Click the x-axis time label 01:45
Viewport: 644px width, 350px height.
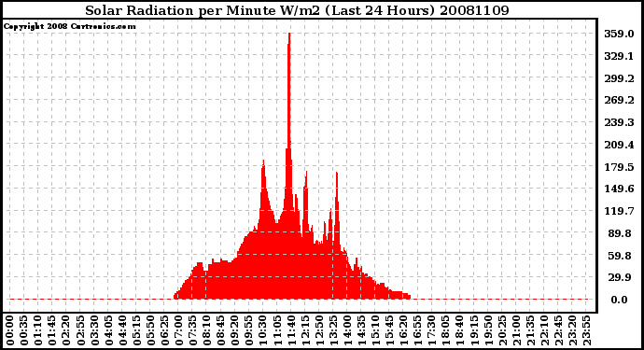point(52,330)
